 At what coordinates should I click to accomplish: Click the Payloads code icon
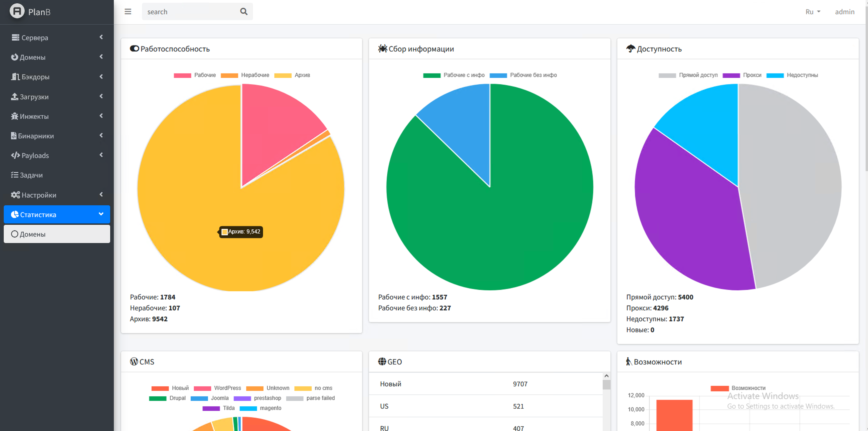[x=15, y=155]
